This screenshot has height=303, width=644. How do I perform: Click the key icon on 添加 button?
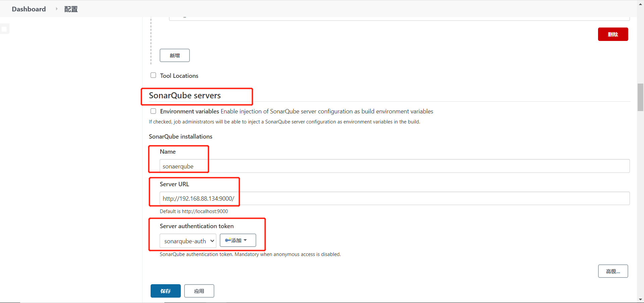(x=228, y=240)
